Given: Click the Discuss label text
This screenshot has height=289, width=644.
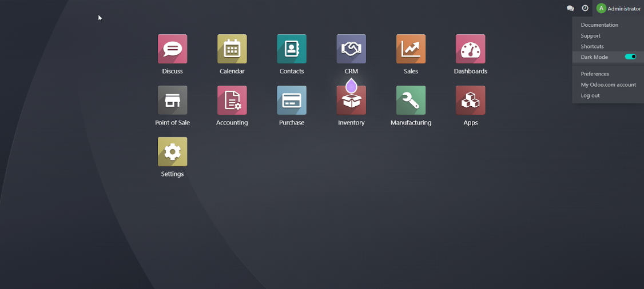Looking at the screenshot, I should [x=173, y=71].
